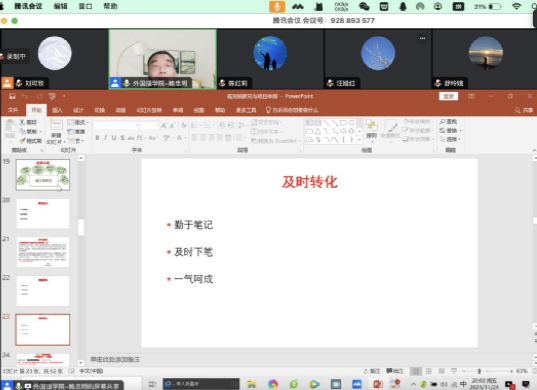Select slide 20 thumbnail
The image size is (537, 390).
[43, 214]
